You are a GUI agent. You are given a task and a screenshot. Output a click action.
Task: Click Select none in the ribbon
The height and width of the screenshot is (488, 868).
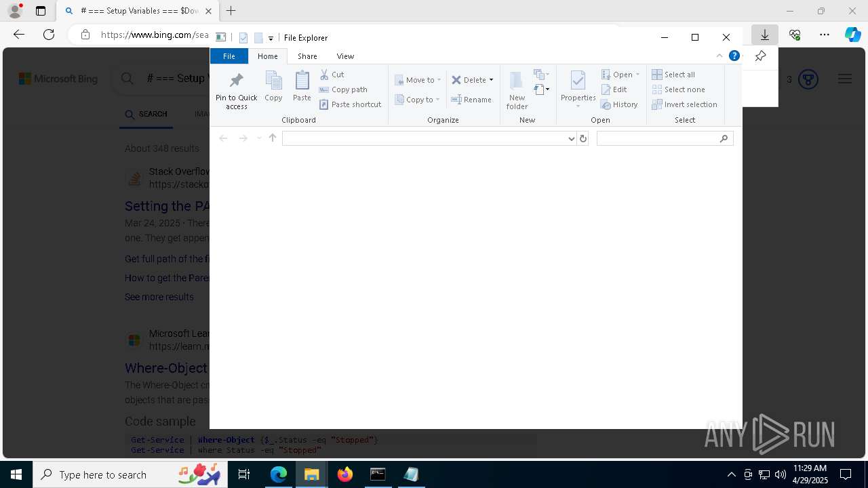678,89
